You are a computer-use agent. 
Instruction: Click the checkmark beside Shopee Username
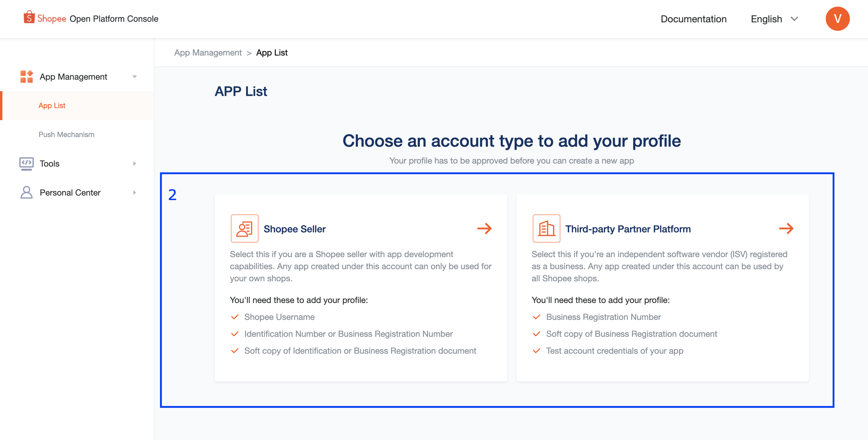click(235, 317)
